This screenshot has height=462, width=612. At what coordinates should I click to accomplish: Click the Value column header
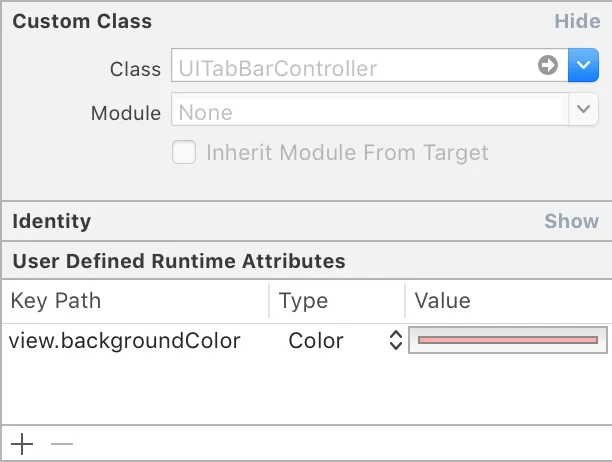point(442,301)
